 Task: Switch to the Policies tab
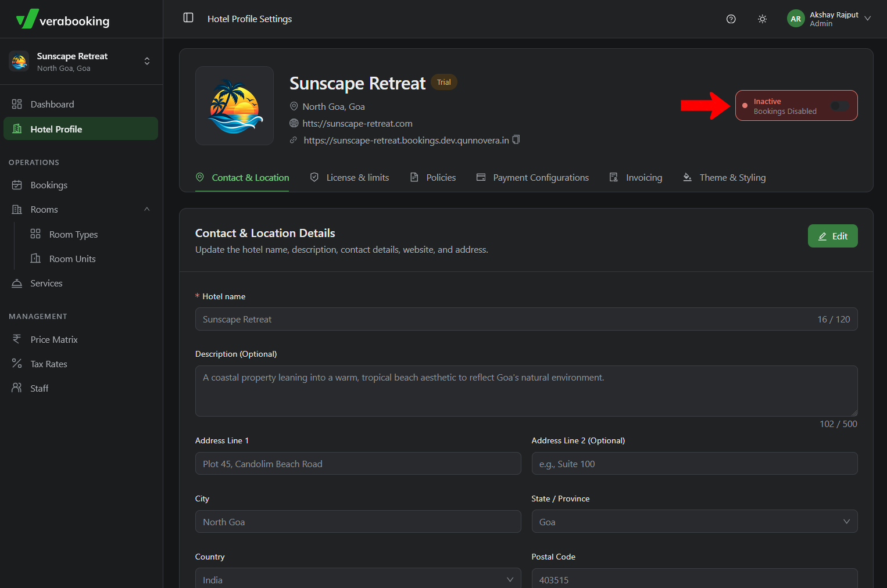(433, 177)
